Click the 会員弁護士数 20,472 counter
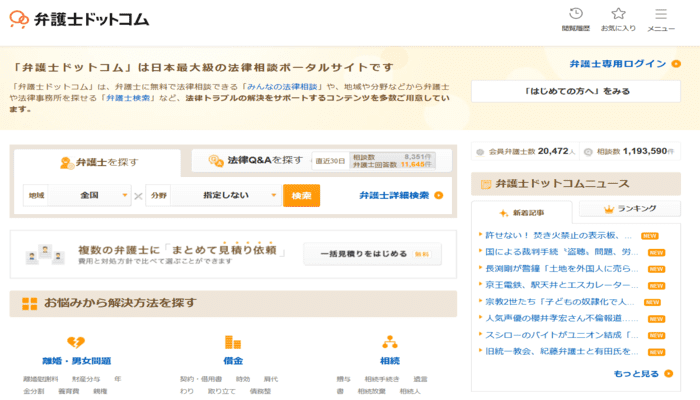The height and width of the screenshot is (400, 700). pyautogui.click(x=525, y=152)
